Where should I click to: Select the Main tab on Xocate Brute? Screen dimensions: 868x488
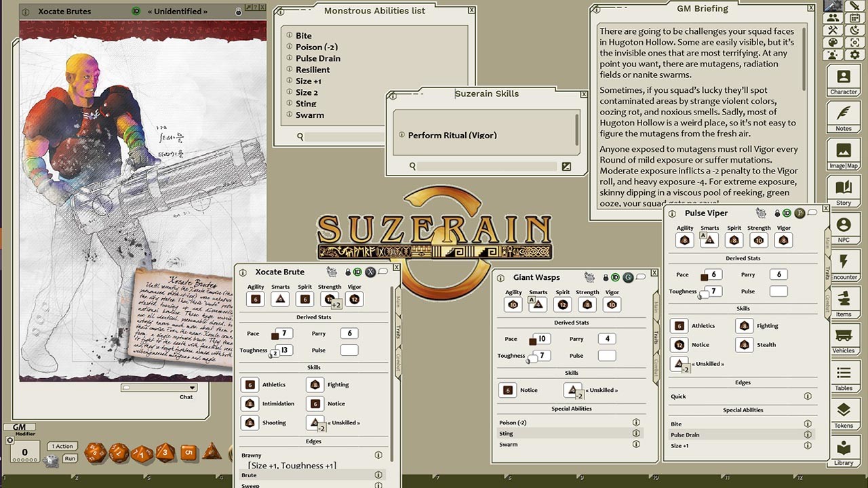(x=398, y=302)
